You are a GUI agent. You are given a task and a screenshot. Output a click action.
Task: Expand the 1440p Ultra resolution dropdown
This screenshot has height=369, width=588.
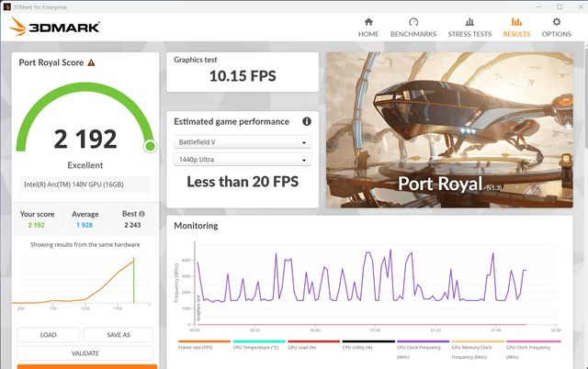click(x=243, y=160)
